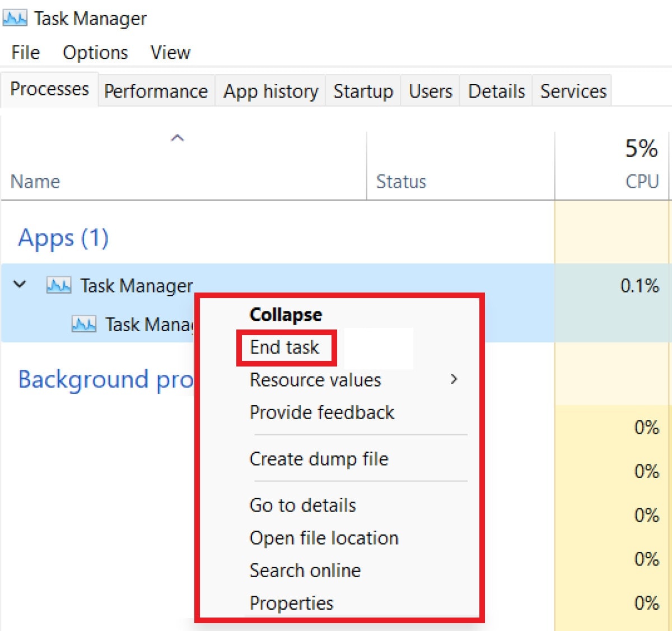Open the Options menu

coord(95,53)
